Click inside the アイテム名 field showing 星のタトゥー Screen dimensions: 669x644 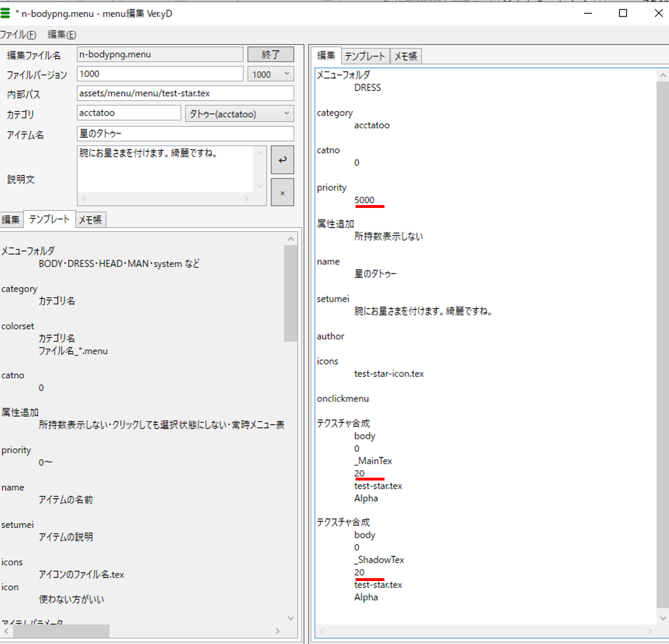[185, 133]
